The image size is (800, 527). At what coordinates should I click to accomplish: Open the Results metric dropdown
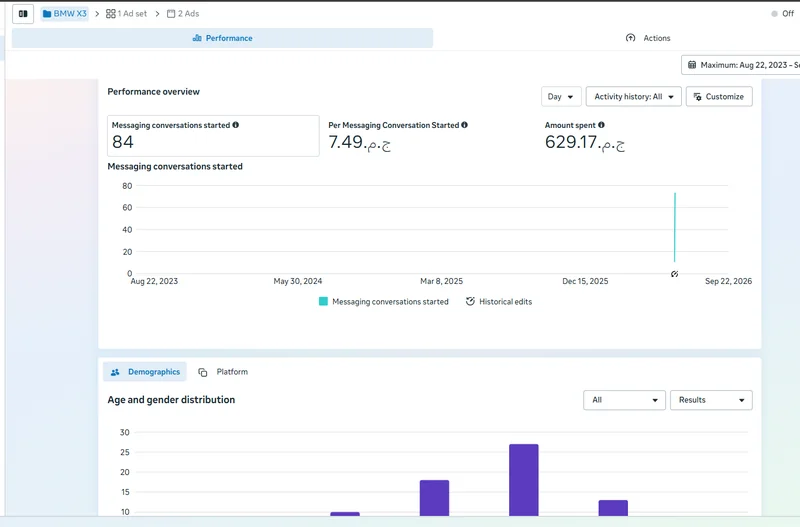pos(711,400)
